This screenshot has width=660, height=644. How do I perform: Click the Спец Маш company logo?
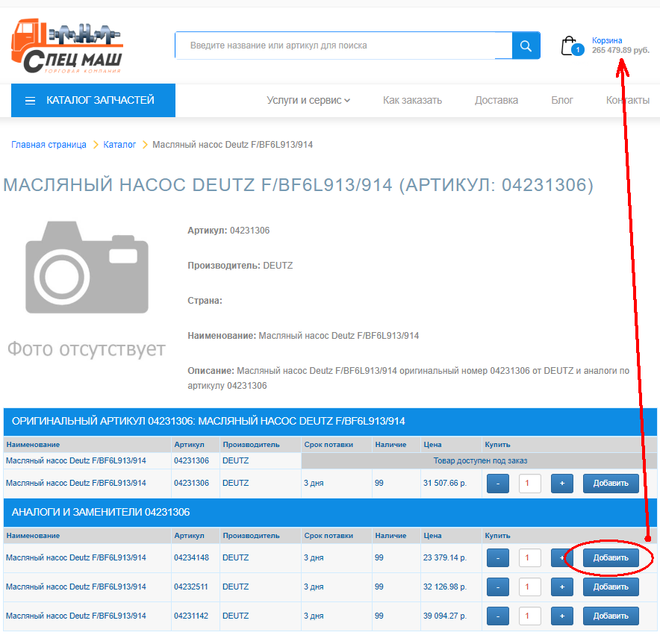67,46
